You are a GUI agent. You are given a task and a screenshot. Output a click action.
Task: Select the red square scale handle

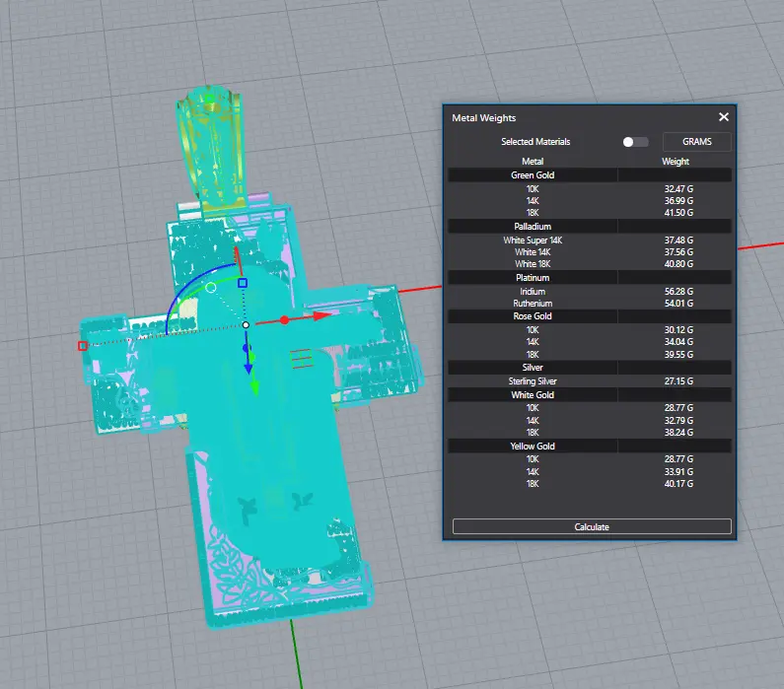[x=83, y=346]
